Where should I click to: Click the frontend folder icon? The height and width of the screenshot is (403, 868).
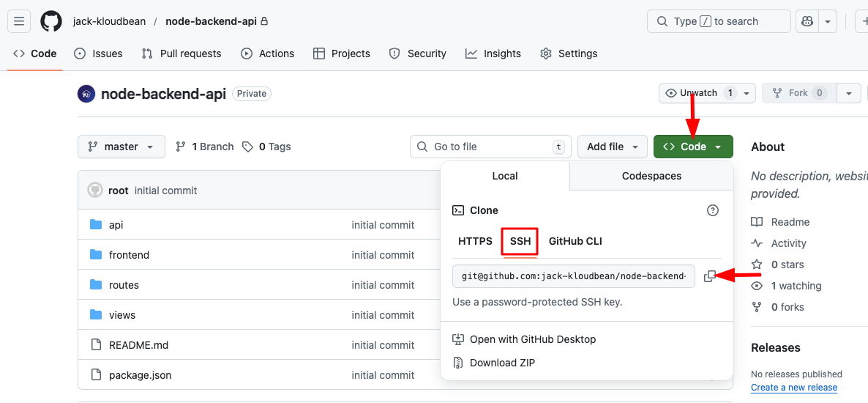point(96,254)
